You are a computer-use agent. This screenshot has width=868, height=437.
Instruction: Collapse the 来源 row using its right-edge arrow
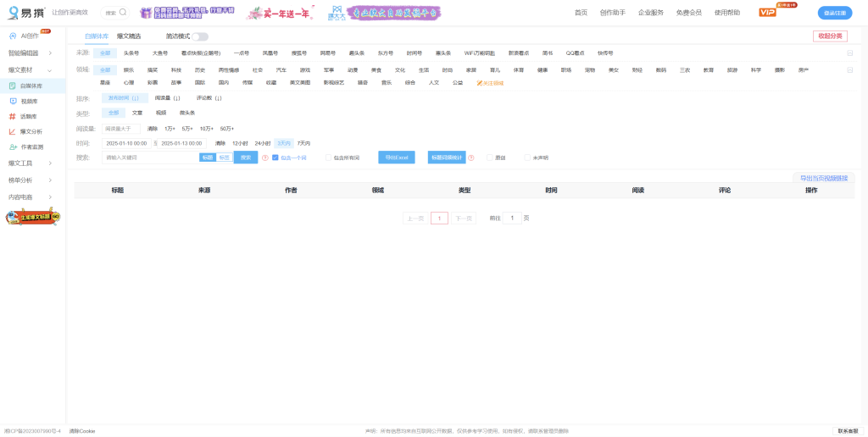pyautogui.click(x=849, y=53)
